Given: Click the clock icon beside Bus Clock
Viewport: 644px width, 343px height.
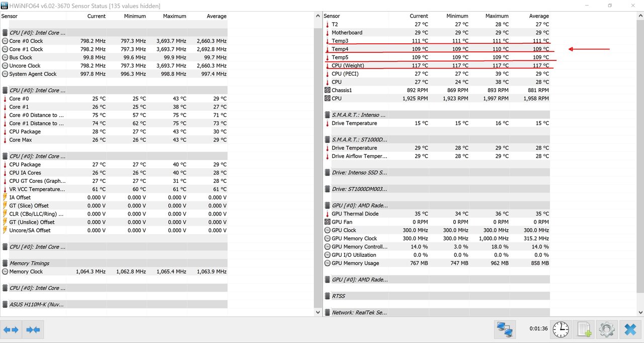Looking at the screenshot, I should (5, 57).
